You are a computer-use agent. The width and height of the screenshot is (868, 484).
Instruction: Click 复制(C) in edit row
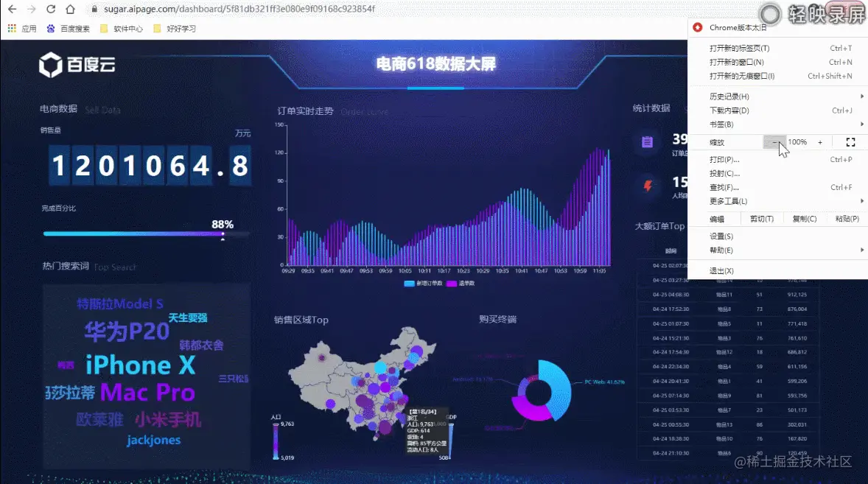point(805,219)
